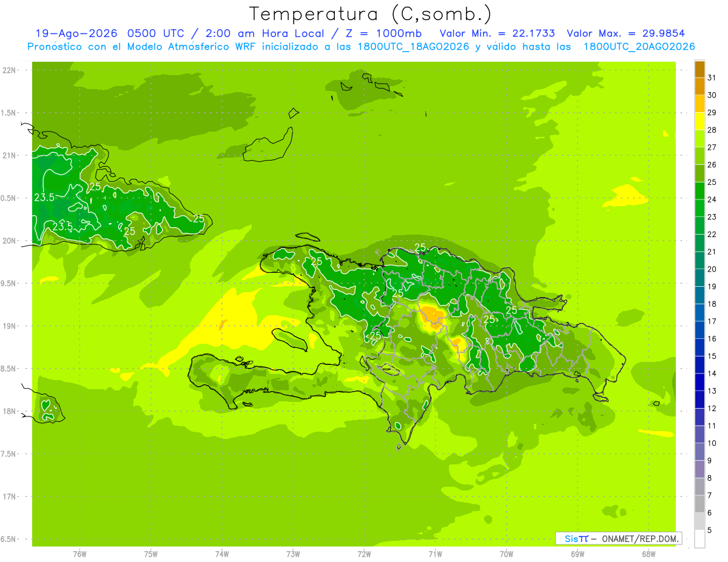
Task: Click the '71W' longitude label
Action: click(435, 554)
